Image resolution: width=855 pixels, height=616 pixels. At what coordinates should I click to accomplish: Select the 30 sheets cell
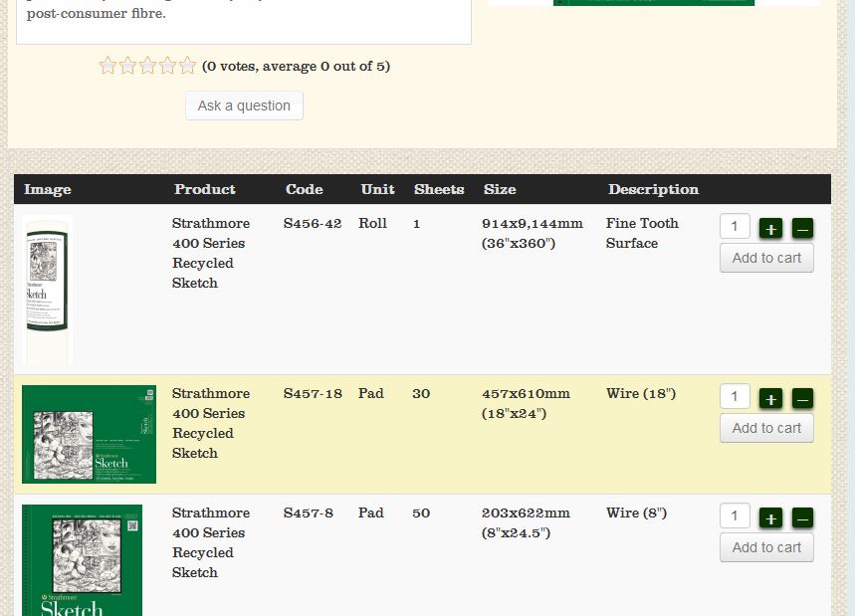click(421, 394)
